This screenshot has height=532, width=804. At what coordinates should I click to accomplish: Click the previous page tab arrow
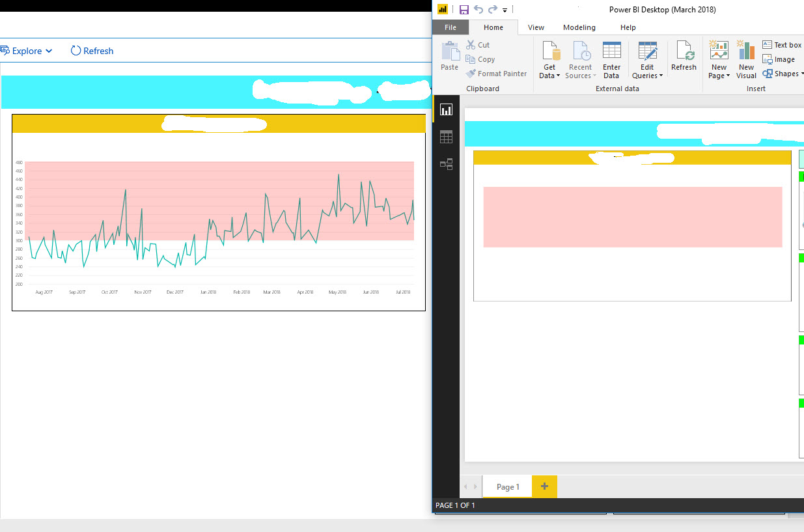[466, 486]
